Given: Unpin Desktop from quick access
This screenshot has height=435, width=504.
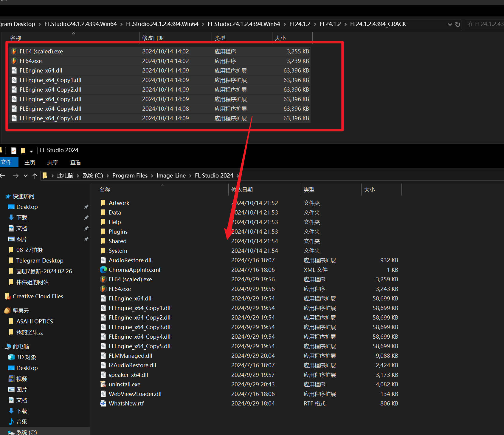Looking at the screenshot, I should (x=86, y=207).
